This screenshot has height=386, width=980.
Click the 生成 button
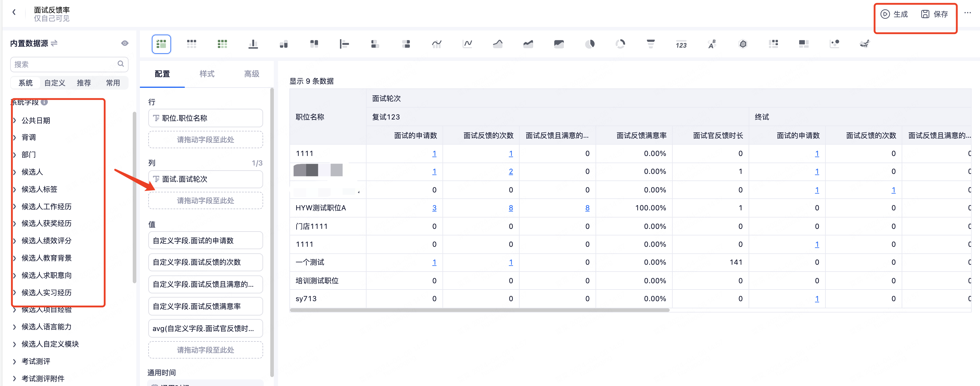[x=894, y=14]
